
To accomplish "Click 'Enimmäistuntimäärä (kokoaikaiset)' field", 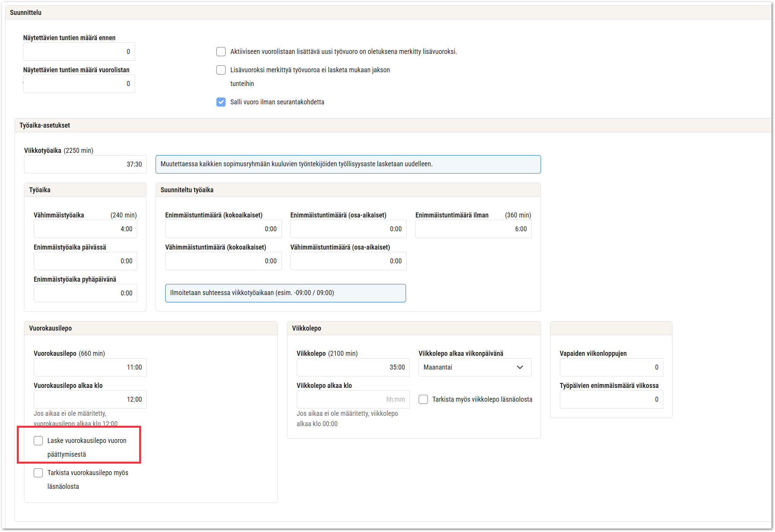I will pyautogui.click(x=223, y=229).
